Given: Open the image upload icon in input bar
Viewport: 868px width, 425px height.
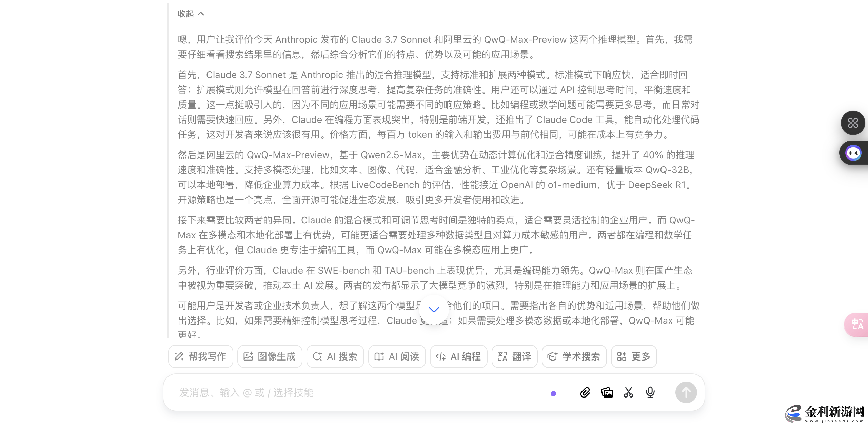Looking at the screenshot, I should click(607, 393).
